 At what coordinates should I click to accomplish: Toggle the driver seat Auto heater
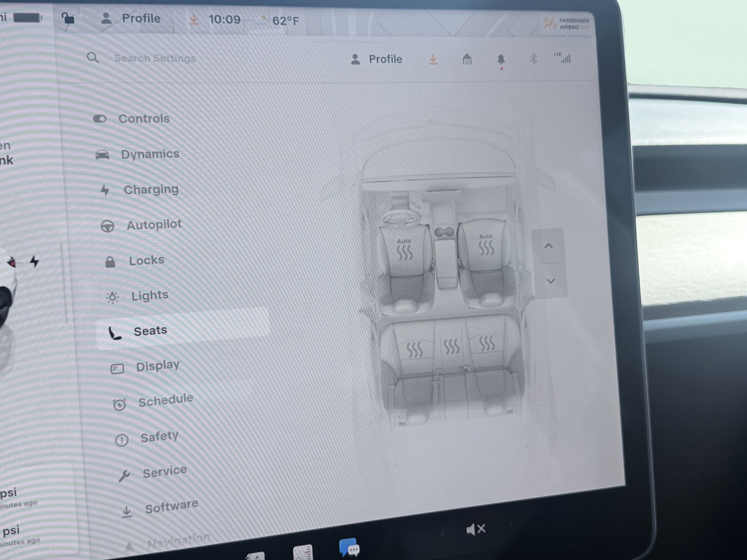(x=404, y=250)
